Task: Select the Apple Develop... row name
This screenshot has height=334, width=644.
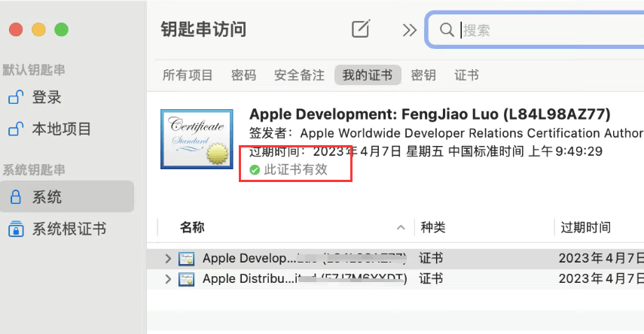Action: [x=304, y=258]
